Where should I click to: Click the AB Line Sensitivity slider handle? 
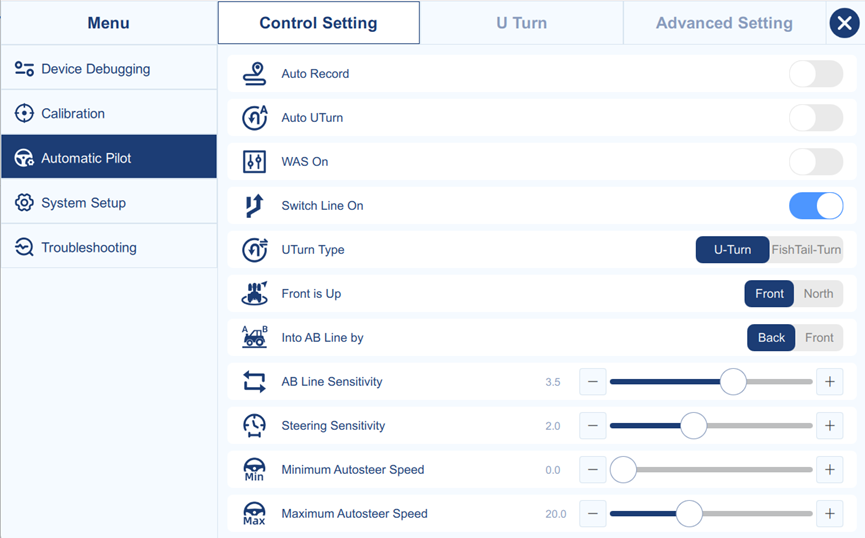point(733,381)
